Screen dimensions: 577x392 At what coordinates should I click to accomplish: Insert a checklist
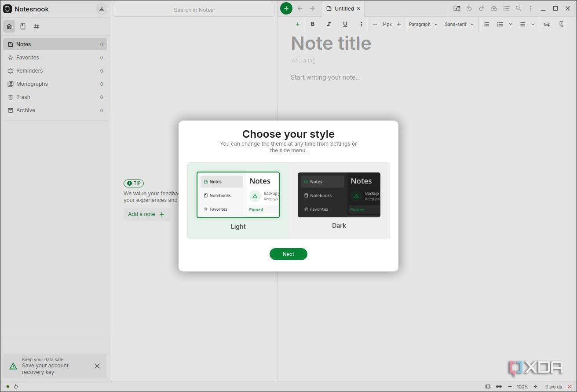click(x=486, y=24)
